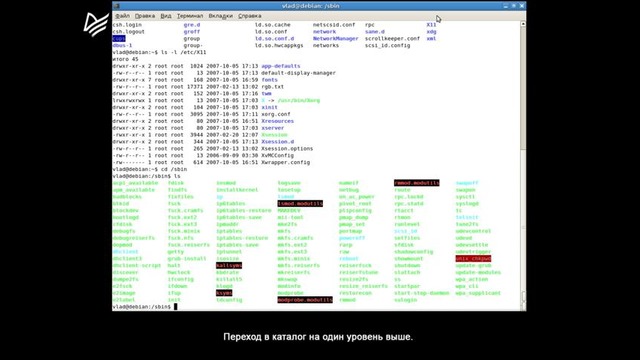This screenshot has height=360, width=640.
Task: Click the grub-install entry
Action: point(187,258)
